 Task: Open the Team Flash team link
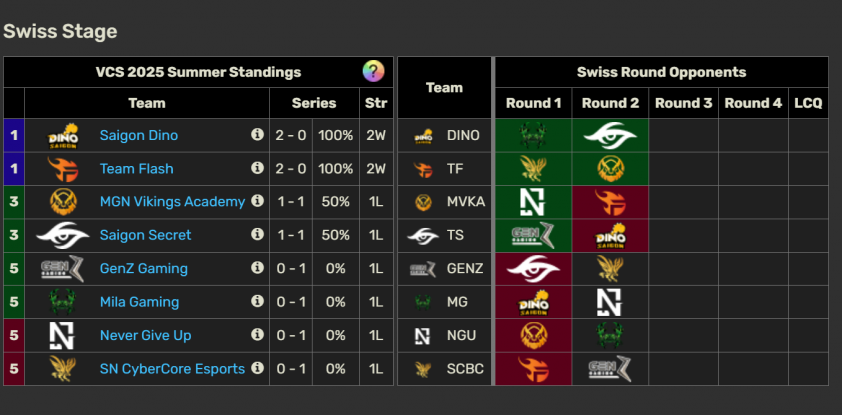(x=136, y=169)
